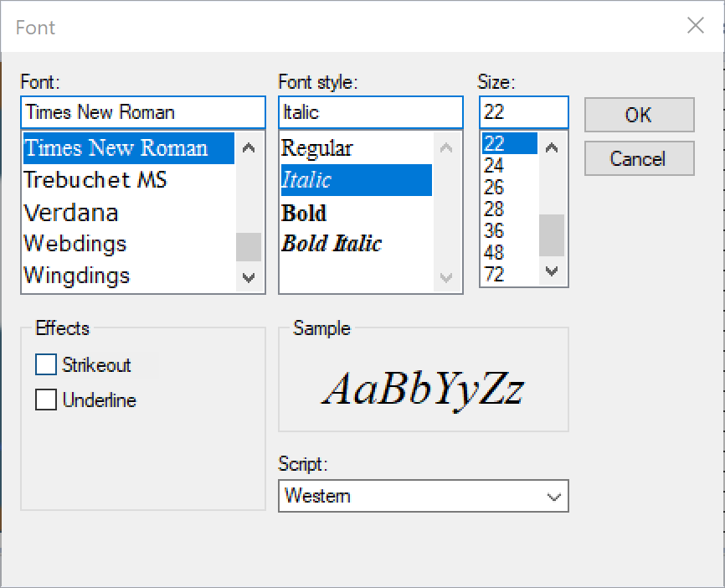Viewport: 725px width, 588px height.
Task: Click the Cancel button
Action: pyautogui.click(x=639, y=158)
